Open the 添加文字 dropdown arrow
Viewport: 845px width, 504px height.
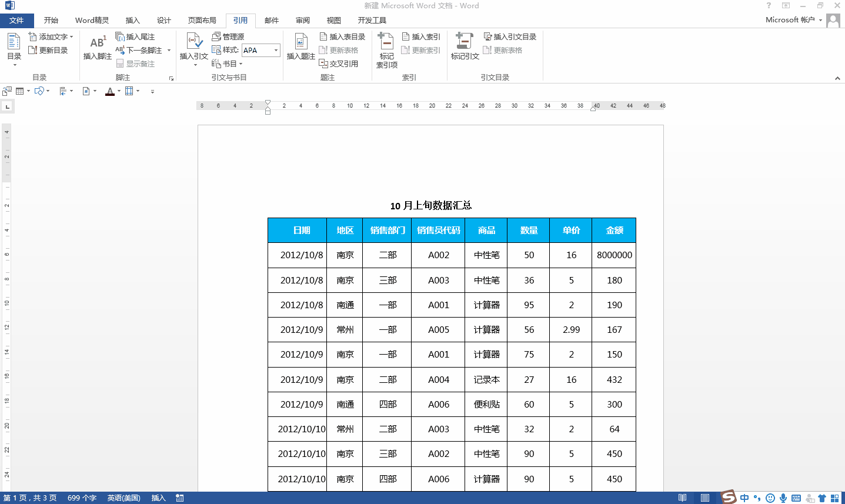click(72, 37)
